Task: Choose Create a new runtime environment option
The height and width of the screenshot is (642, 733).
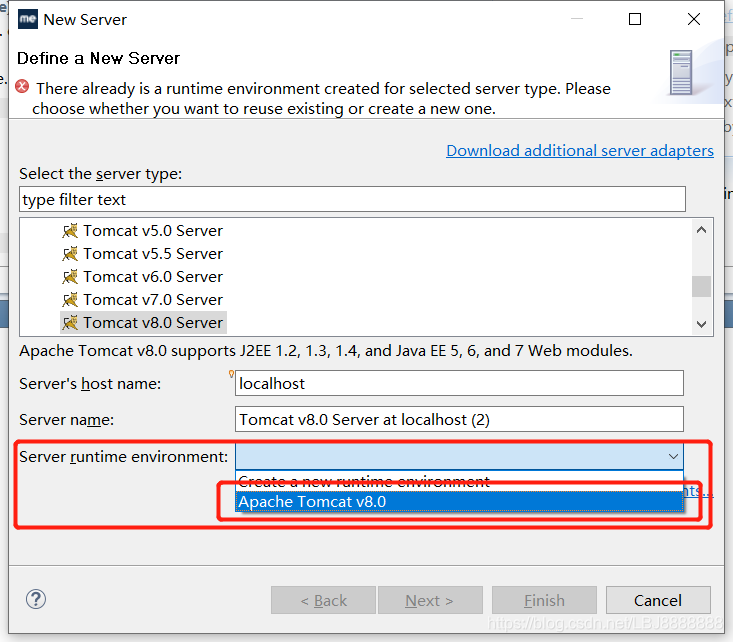Action: click(459, 481)
